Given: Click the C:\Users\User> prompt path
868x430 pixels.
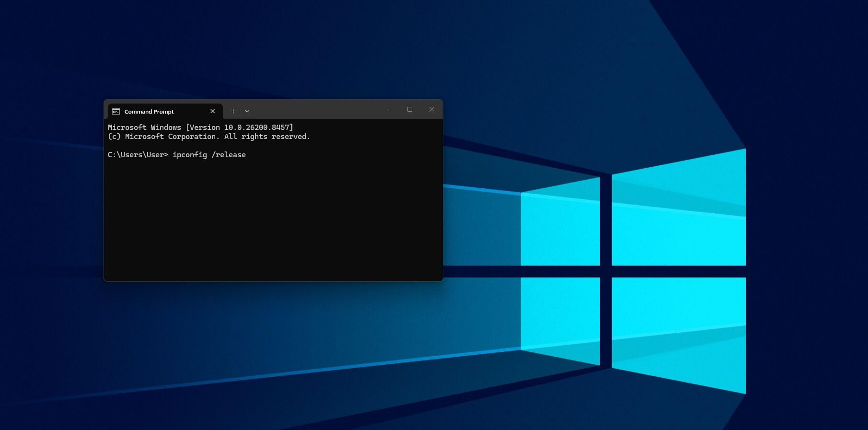Looking at the screenshot, I should 138,155.
